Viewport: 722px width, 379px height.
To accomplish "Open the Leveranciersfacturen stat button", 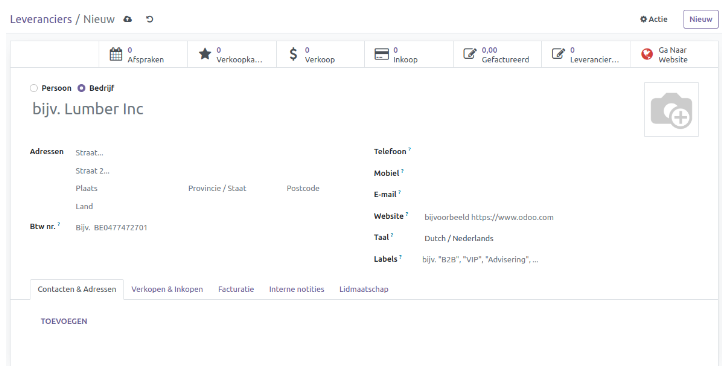I will [x=586, y=54].
